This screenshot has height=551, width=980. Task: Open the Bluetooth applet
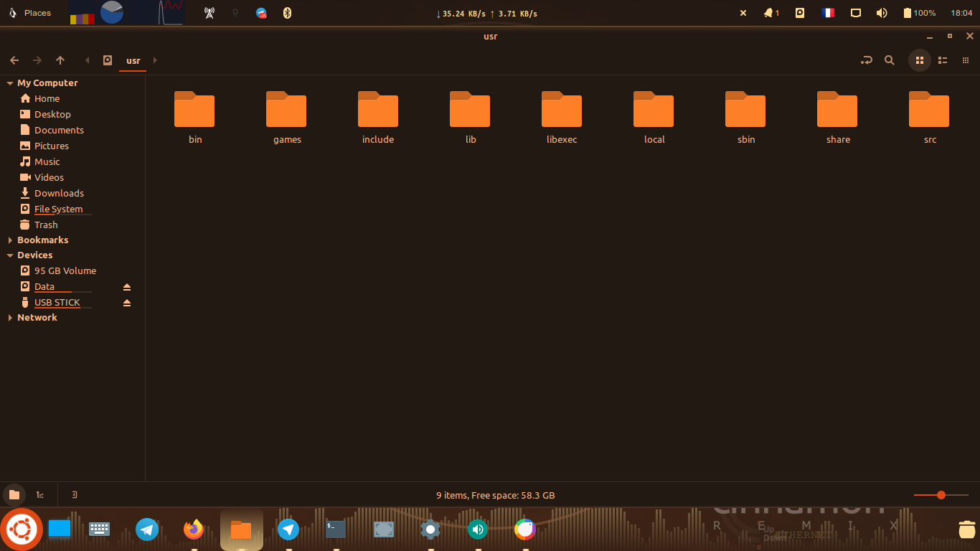click(287, 13)
